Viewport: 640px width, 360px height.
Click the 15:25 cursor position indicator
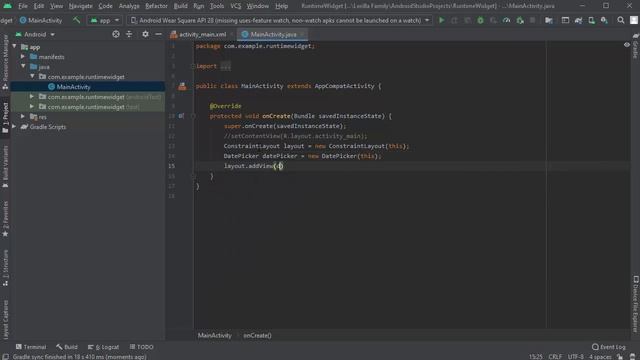(x=536, y=357)
